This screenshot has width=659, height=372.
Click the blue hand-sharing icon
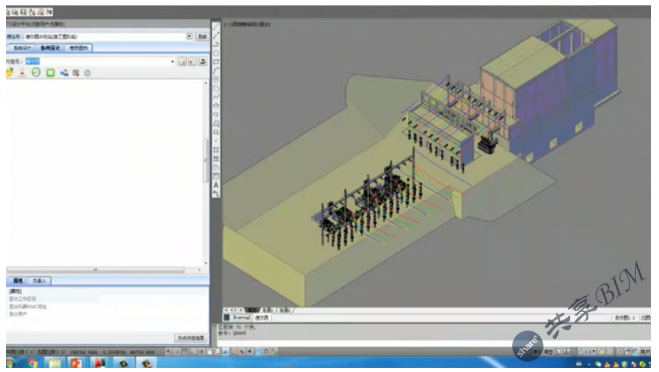64,73
